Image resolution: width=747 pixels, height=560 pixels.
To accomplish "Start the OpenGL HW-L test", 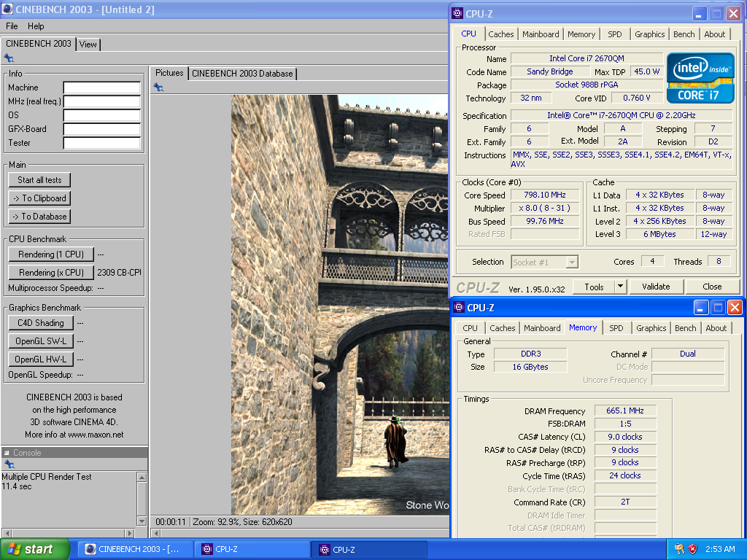I will (x=41, y=359).
